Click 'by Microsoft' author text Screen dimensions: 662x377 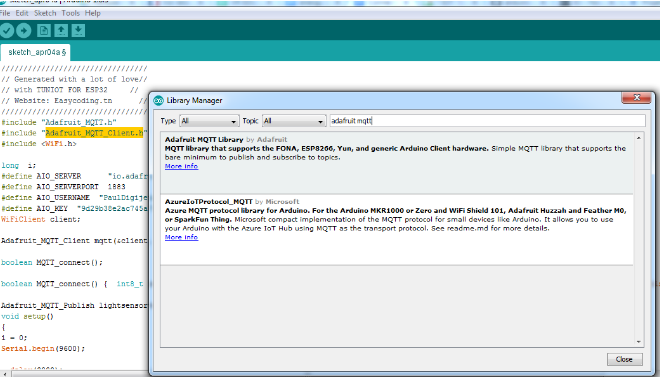click(277, 202)
